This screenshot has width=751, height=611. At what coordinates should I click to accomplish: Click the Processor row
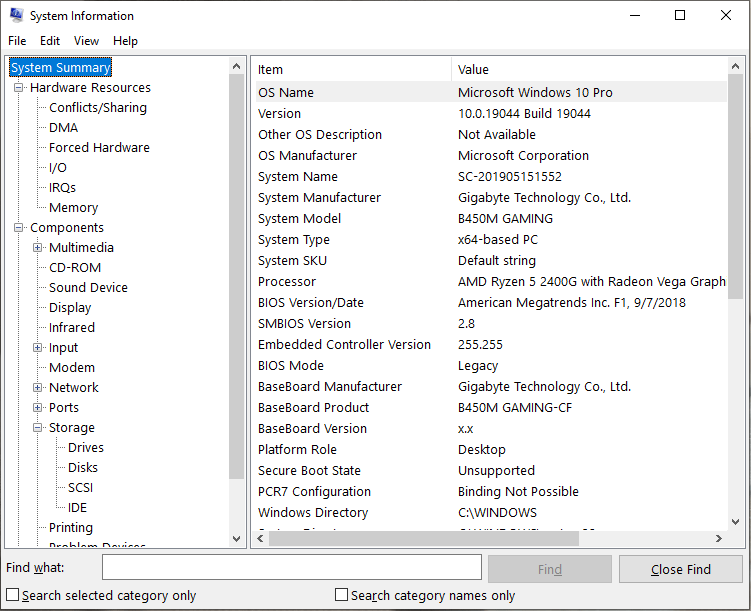[491, 282]
